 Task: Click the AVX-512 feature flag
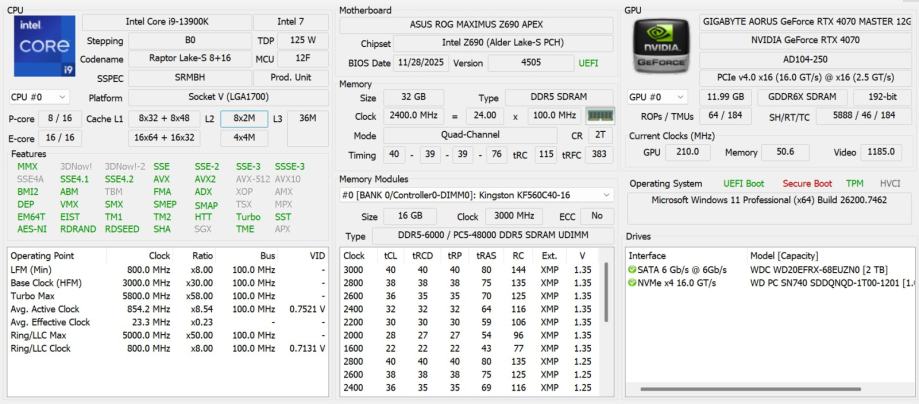(x=253, y=179)
